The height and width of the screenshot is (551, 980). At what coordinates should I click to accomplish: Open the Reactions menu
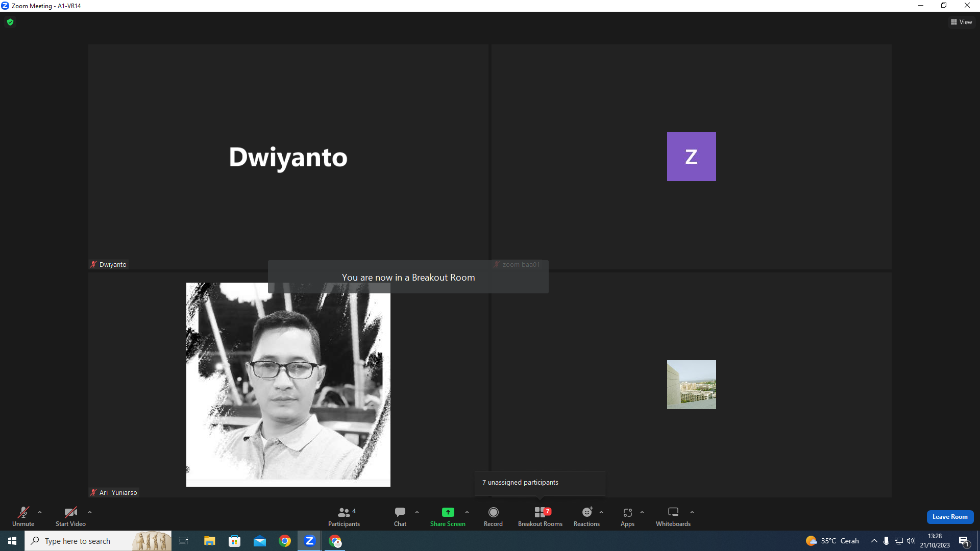pos(586,516)
